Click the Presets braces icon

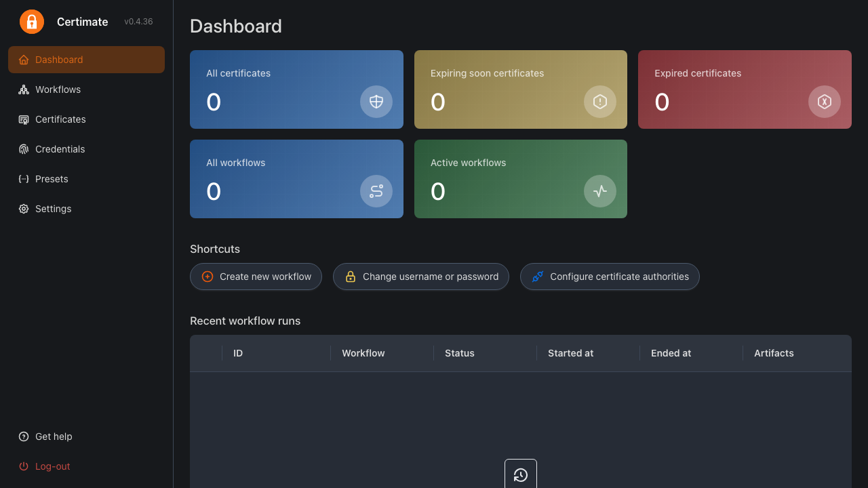coord(24,179)
